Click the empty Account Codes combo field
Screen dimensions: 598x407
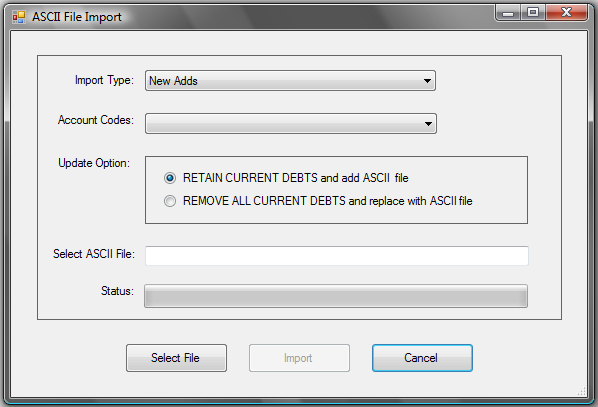click(x=291, y=124)
